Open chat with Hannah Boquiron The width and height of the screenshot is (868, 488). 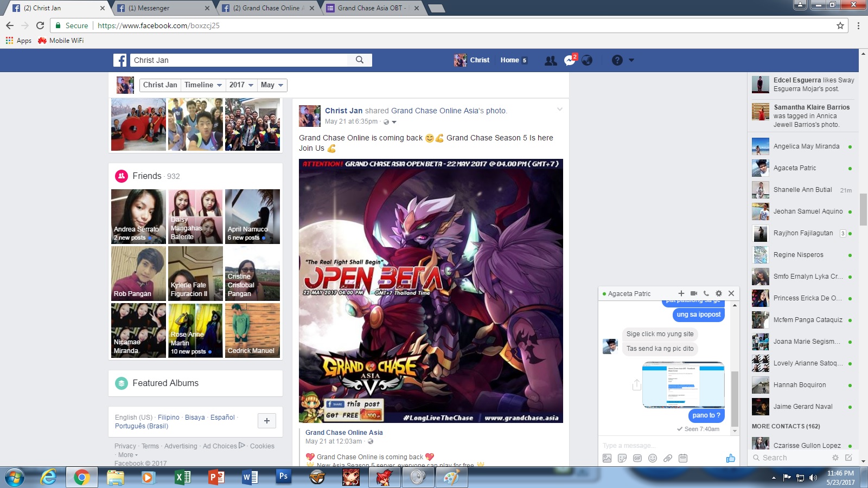[802, 385]
